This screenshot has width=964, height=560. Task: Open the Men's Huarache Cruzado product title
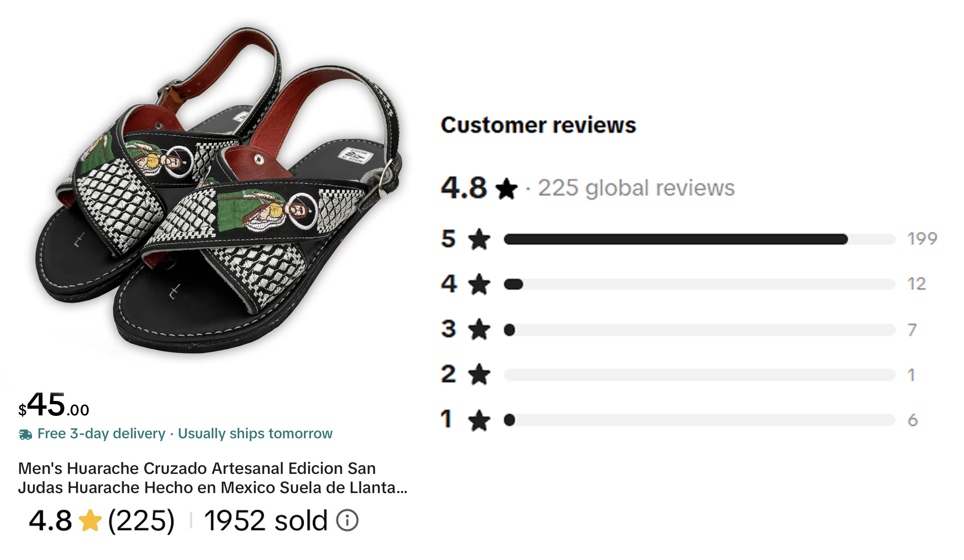pos(213,478)
